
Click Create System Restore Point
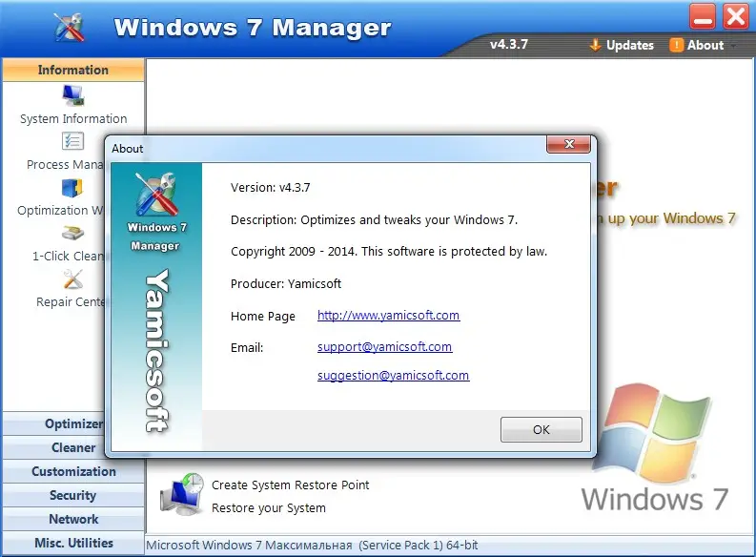290,485
